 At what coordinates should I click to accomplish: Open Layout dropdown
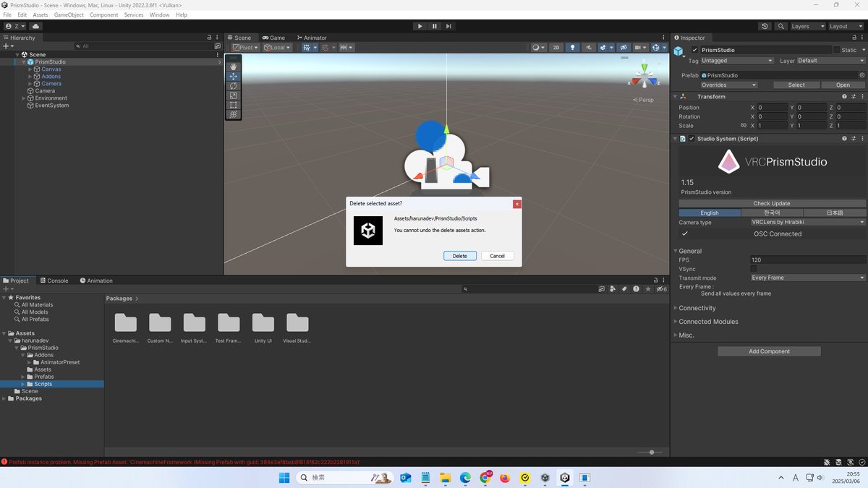pyautogui.click(x=846, y=26)
